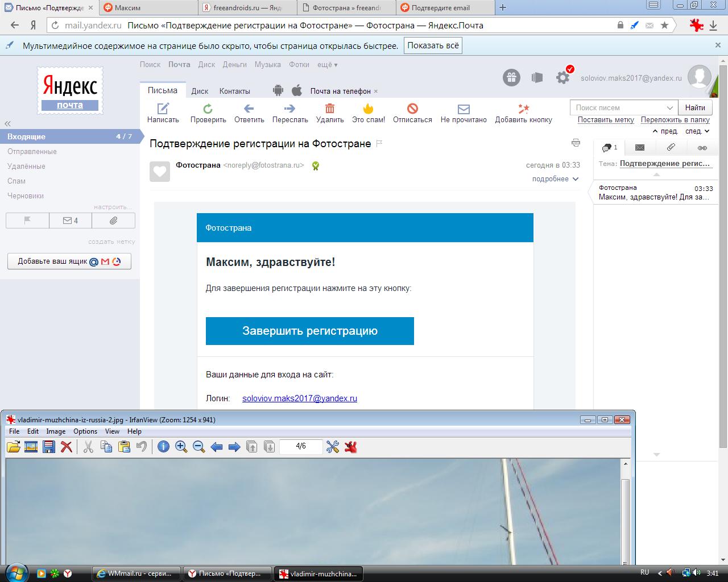
Task: Show image information in IrfanView
Action: point(163,447)
